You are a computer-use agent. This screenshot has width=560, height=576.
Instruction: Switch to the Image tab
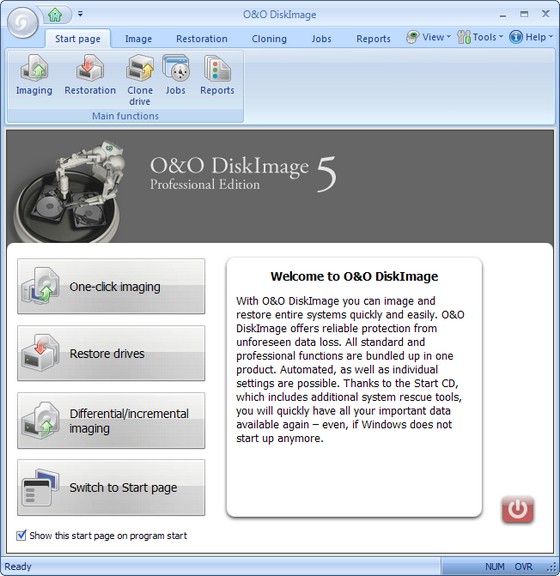[138, 39]
